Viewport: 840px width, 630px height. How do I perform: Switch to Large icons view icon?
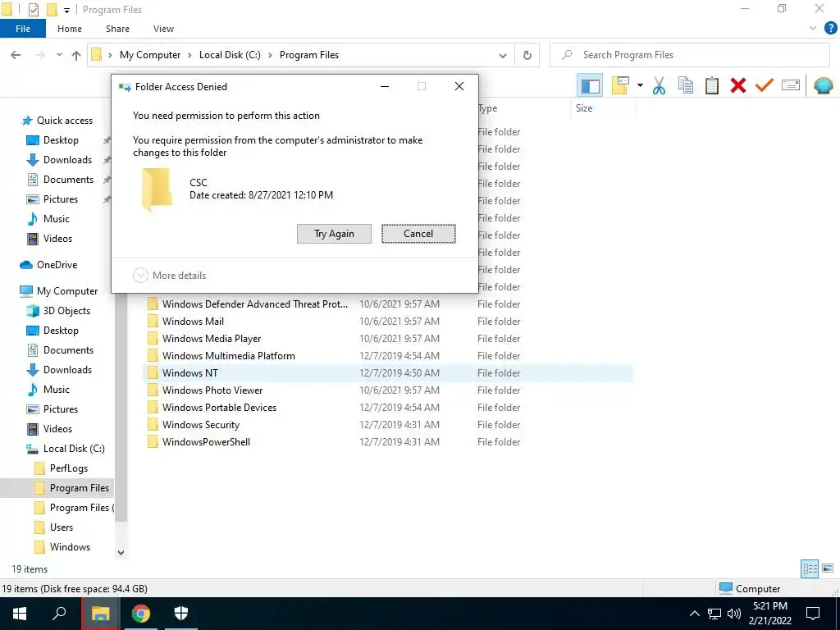(x=828, y=569)
